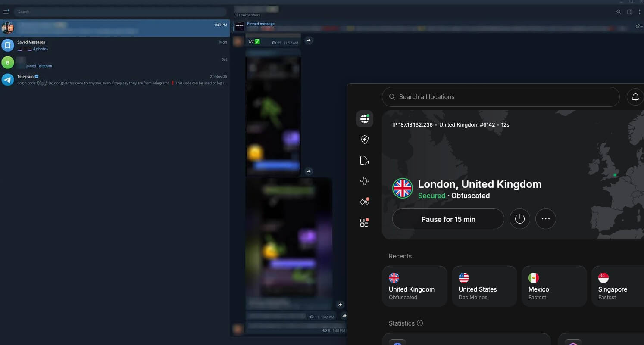Image resolution: width=644 pixels, height=345 pixels.
Task: Click the London green dot on the map
Action: (x=615, y=175)
